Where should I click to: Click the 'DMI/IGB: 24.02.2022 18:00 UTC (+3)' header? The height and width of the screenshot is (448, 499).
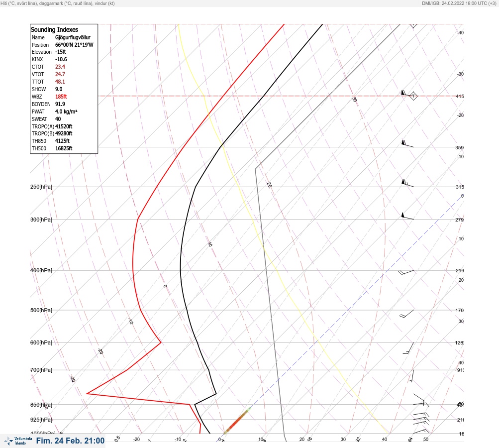click(459, 3)
